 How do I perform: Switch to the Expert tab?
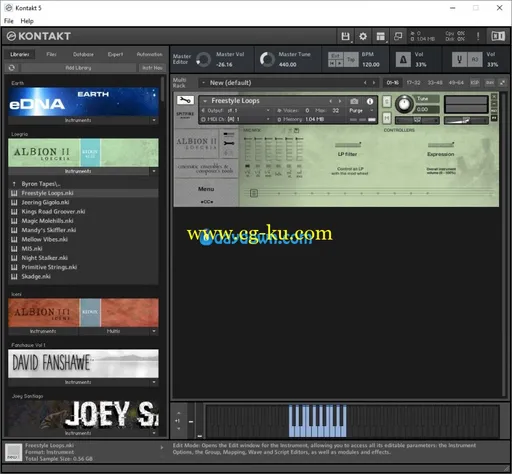[x=115, y=54]
